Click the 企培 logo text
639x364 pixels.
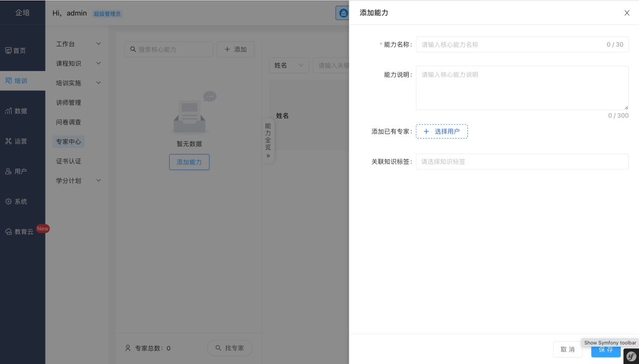click(x=22, y=13)
